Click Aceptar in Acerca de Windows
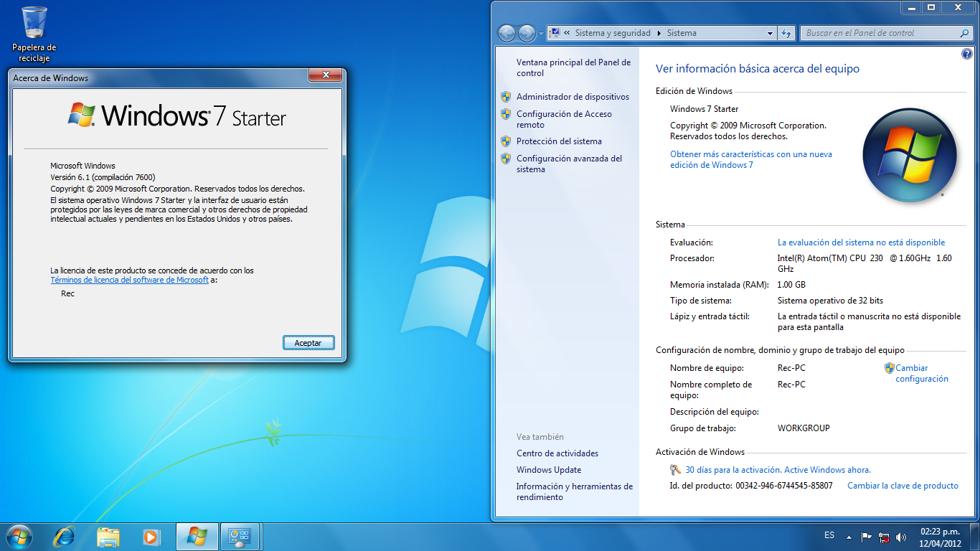The image size is (980, 551). [x=308, y=343]
